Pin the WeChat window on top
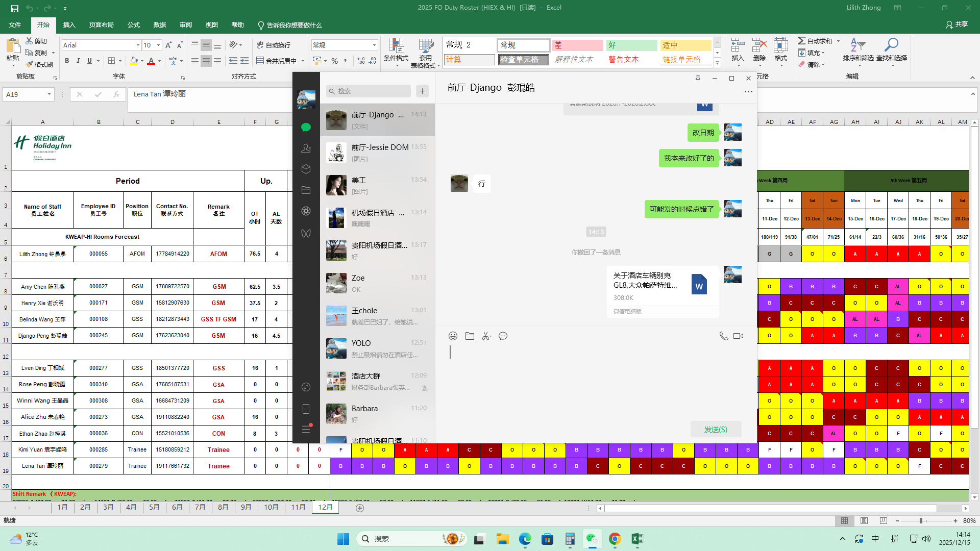This screenshot has width=980, height=551. pos(698,78)
